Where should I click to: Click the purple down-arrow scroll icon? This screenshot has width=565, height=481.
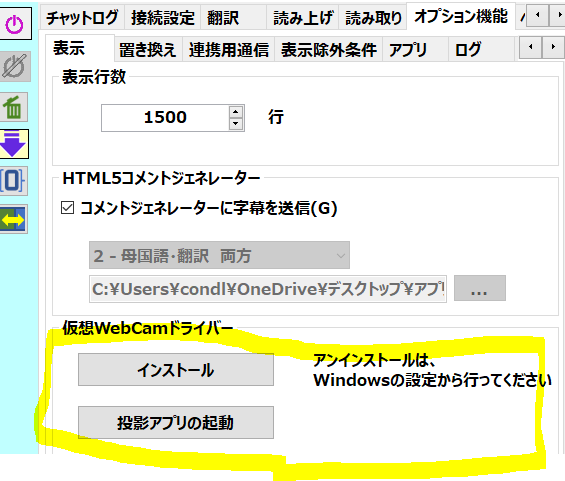14,144
